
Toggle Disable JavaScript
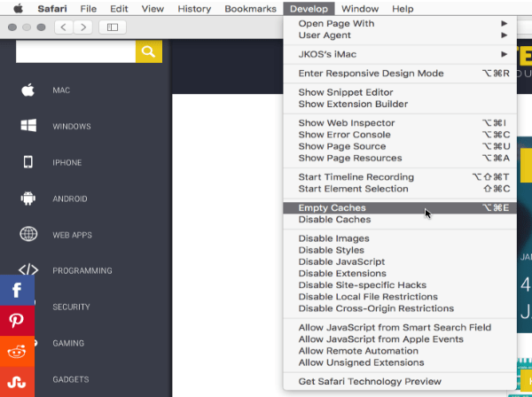point(400,261)
